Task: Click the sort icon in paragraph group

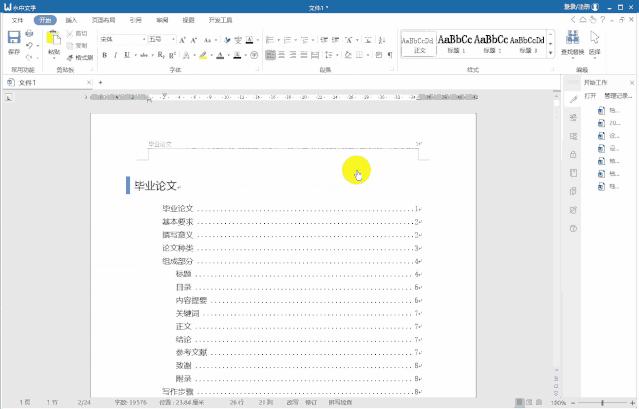Action: (382, 40)
